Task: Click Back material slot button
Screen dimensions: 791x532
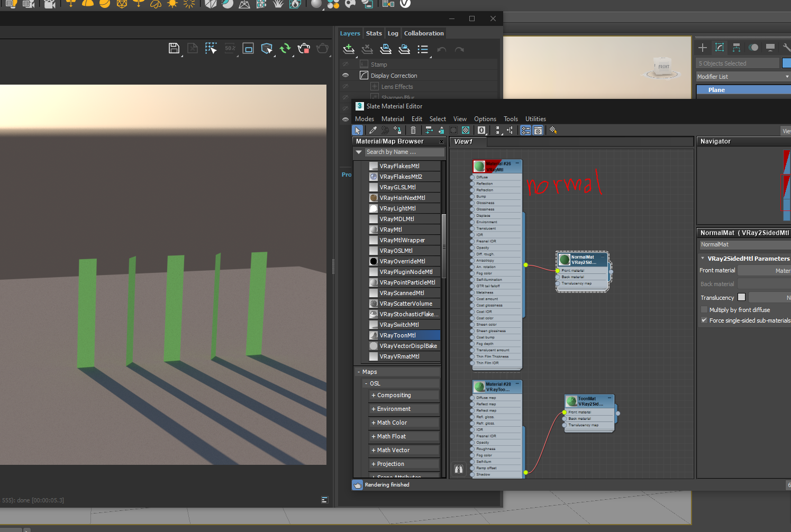Action: point(765,284)
